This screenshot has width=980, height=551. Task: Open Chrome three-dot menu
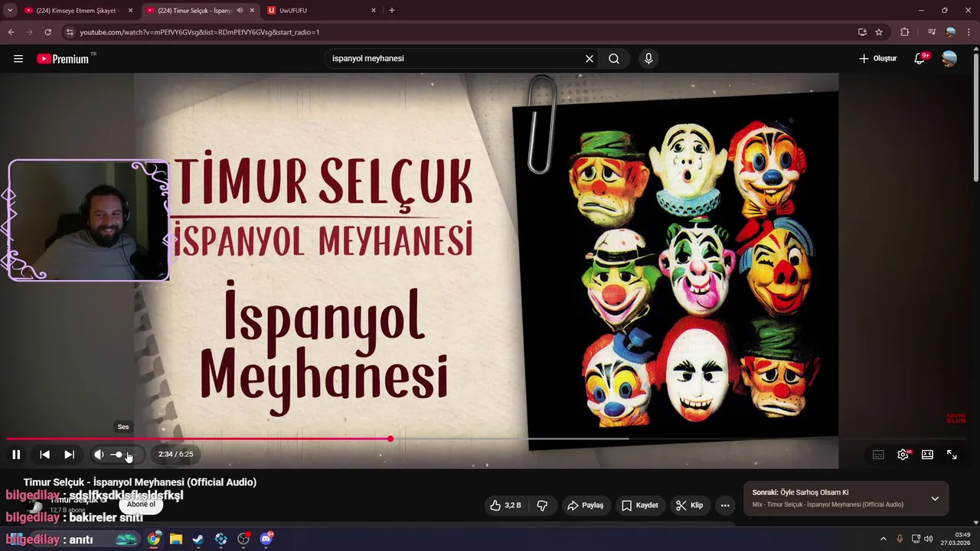(x=969, y=32)
